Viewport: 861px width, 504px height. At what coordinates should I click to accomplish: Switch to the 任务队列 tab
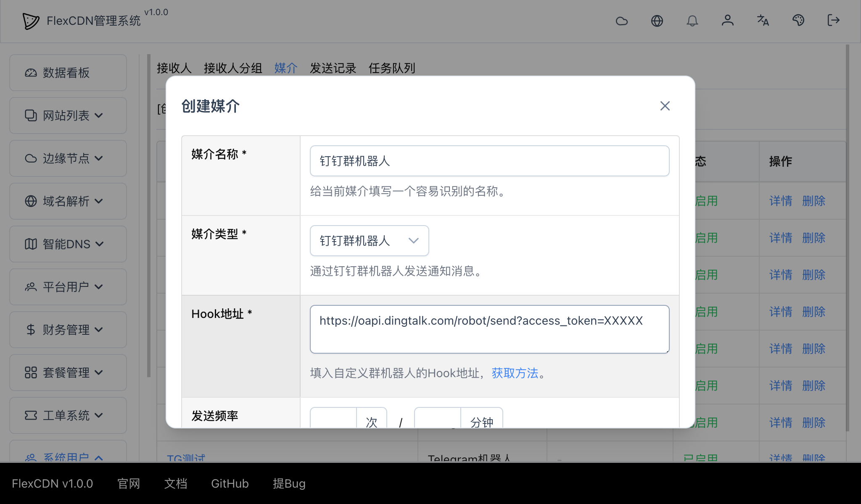point(392,68)
